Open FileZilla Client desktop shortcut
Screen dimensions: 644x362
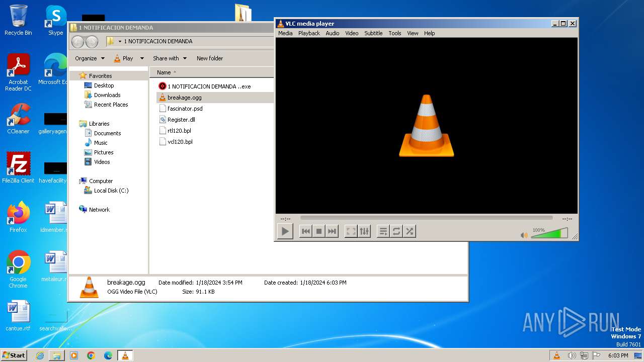[x=18, y=167]
